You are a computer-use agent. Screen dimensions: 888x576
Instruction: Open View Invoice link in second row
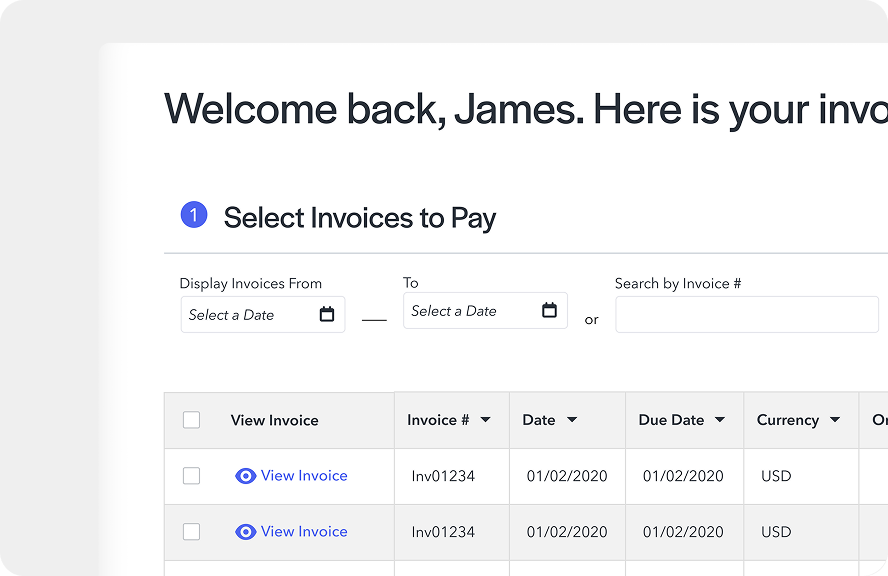(304, 532)
